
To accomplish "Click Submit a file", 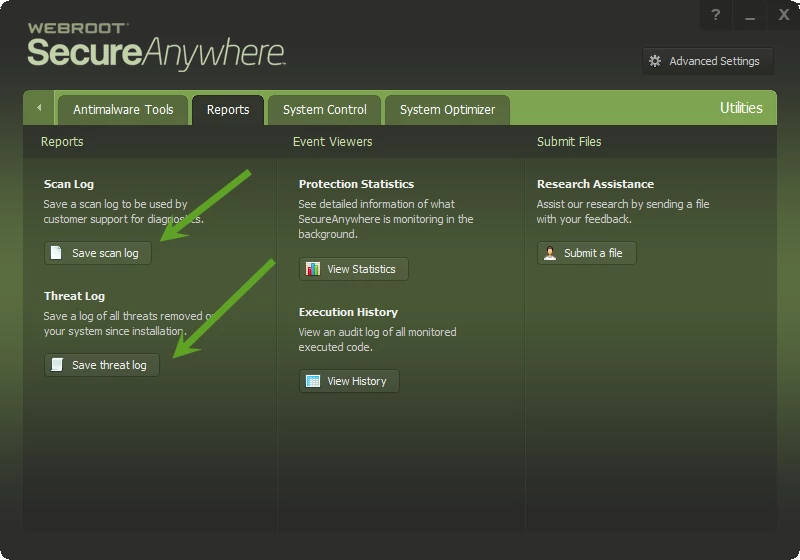I will (587, 253).
